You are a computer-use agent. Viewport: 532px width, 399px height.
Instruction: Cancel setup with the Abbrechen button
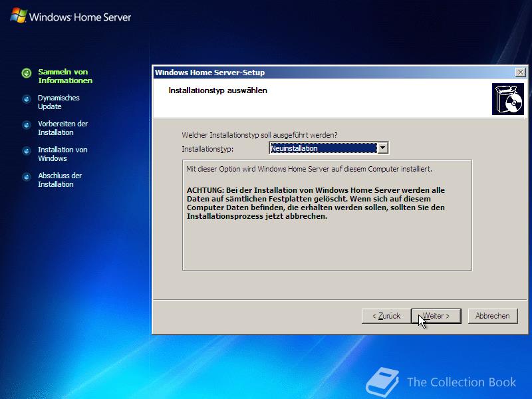[493, 316]
